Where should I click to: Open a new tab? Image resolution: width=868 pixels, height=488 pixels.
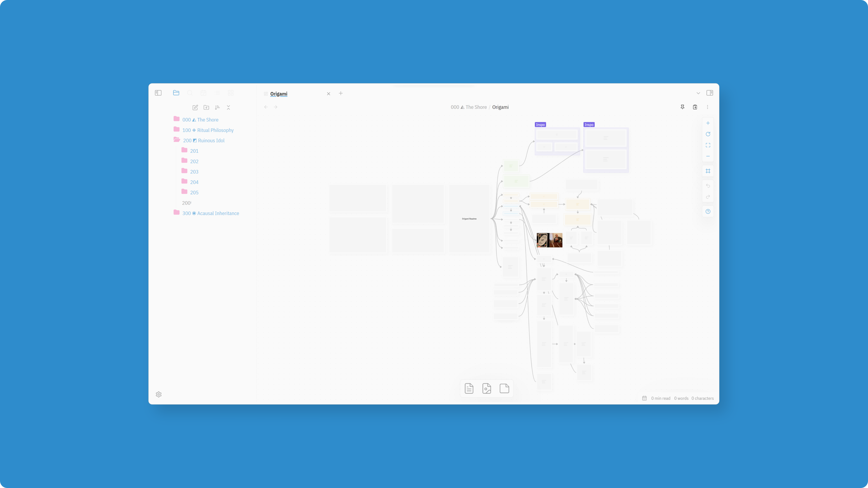(341, 93)
